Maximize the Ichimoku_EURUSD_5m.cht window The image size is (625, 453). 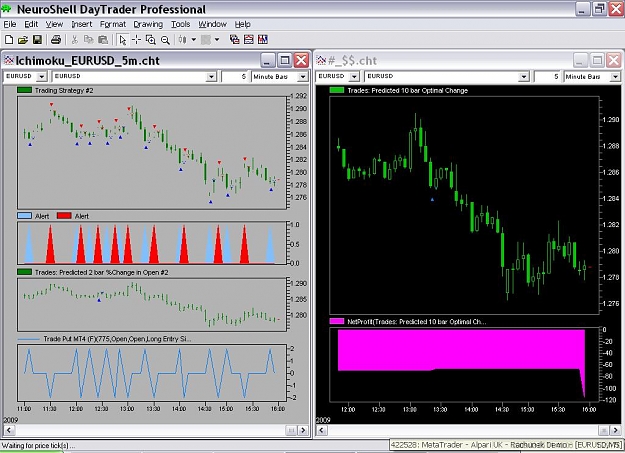285,61
